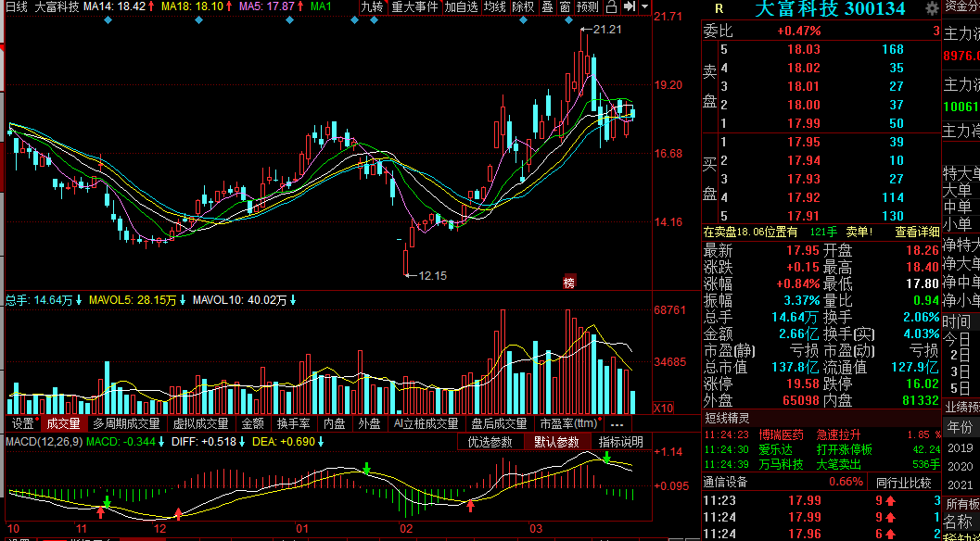980x541 pixels.
Task: Click the 大富科技 300134 stock title
Action: (830, 8)
